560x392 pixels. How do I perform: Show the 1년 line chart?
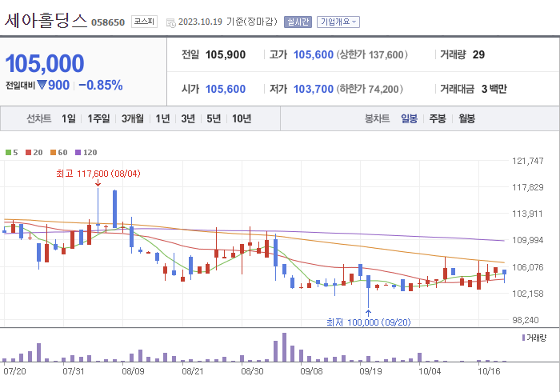coord(162,118)
